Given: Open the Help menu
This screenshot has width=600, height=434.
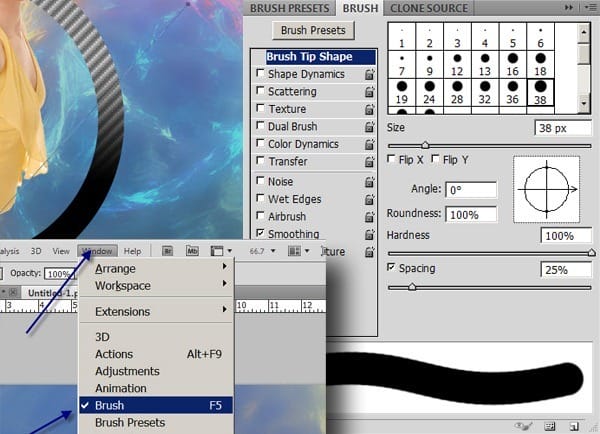Looking at the screenshot, I should pyautogui.click(x=132, y=251).
